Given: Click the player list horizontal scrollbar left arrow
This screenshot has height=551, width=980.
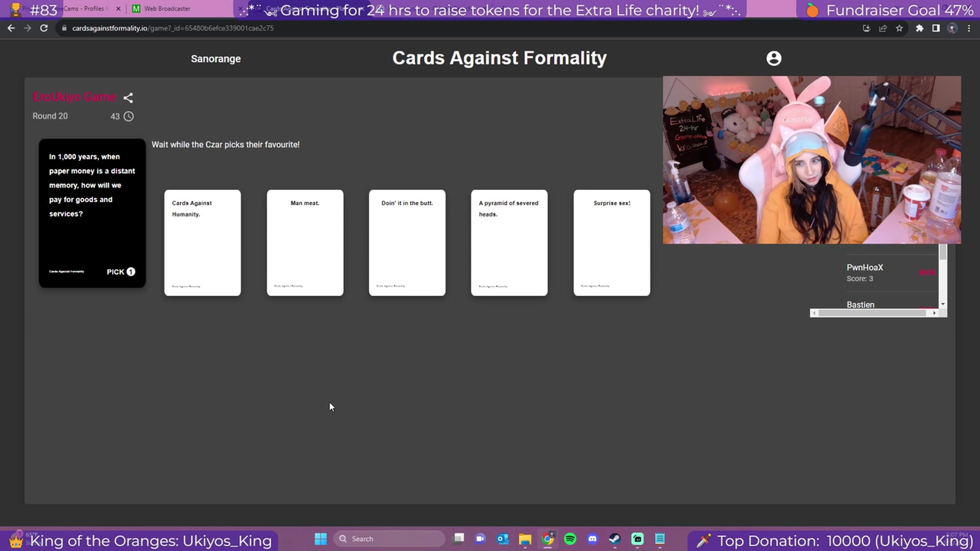Looking at the screenshot, I should coord(814,313).
